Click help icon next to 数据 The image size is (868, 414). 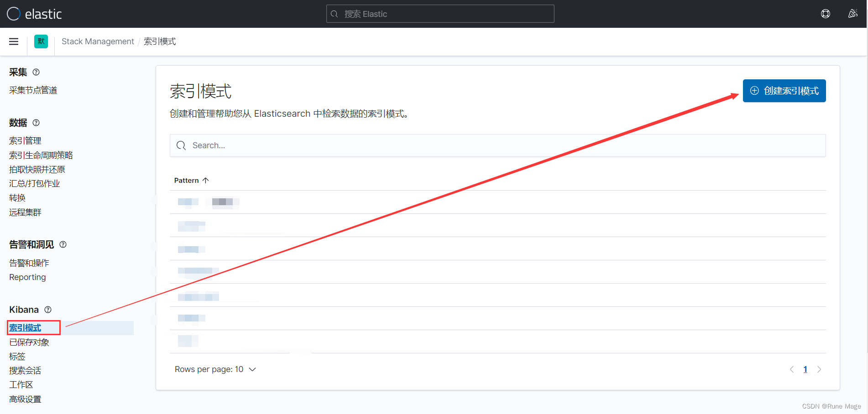(36, 123)
